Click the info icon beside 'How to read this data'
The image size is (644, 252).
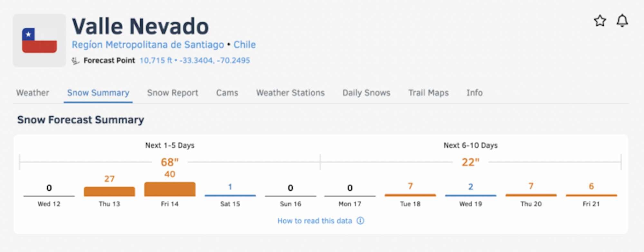[360, 221]
